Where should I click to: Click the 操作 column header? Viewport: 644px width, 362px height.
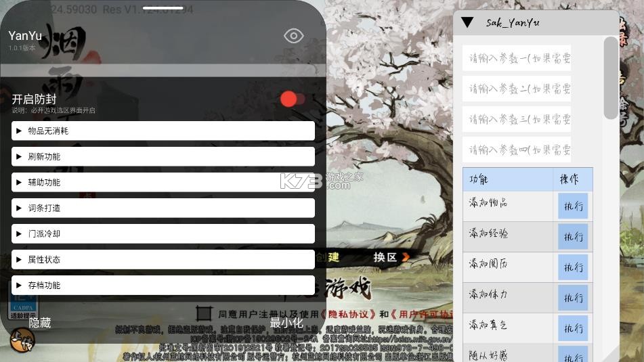570,179
